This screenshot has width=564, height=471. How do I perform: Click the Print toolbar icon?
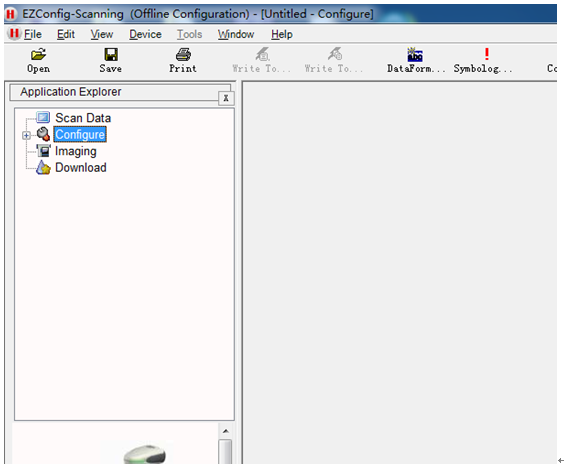(x=183, y=54)
